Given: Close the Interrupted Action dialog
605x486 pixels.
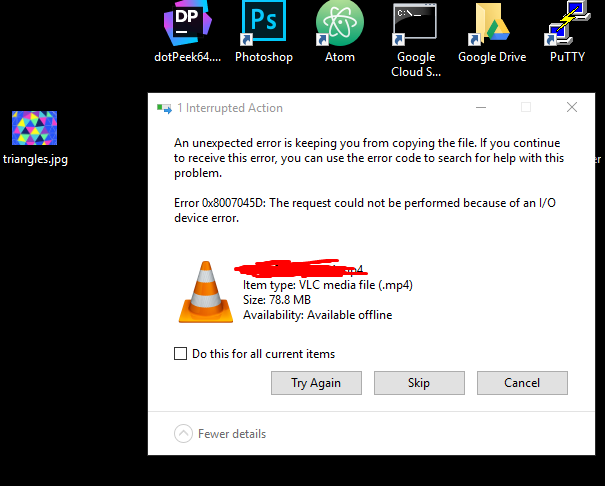Looking at the screenshot, I should coord(572,107).
